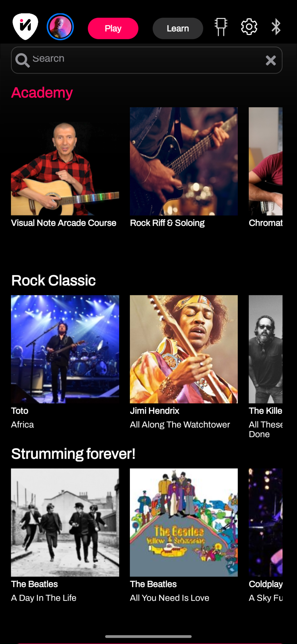Tap the partially visible Coldplay song cover
The width and height of the screenshot is (297, 644).
click(x=265, y=522)
